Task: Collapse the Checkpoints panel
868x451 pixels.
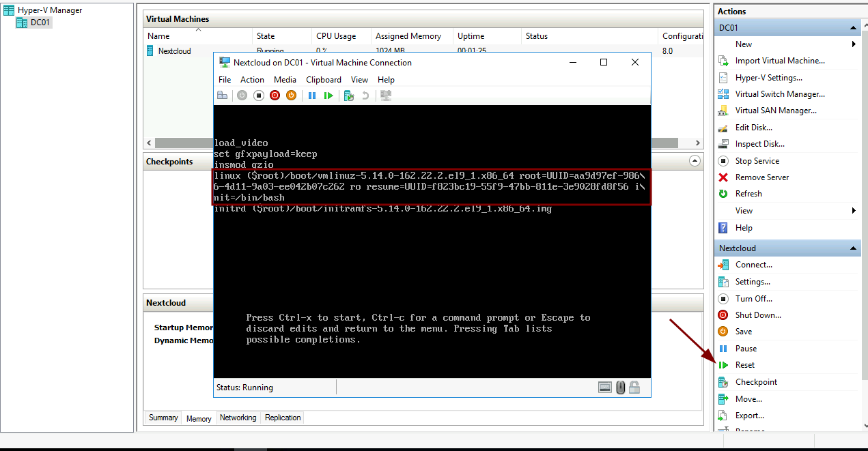Action: [x=695, y=162]
